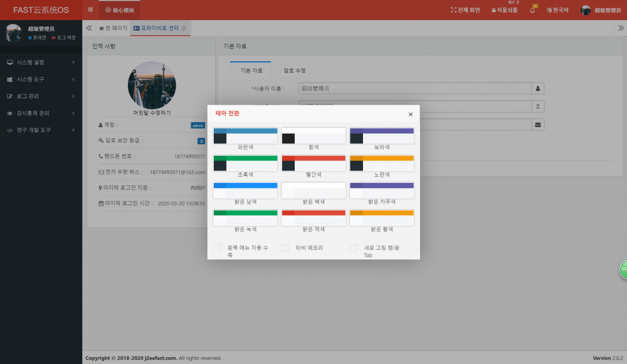Open 연구 개발 도구 in the sidebar
Screen dimensions: 627x364
11,130
